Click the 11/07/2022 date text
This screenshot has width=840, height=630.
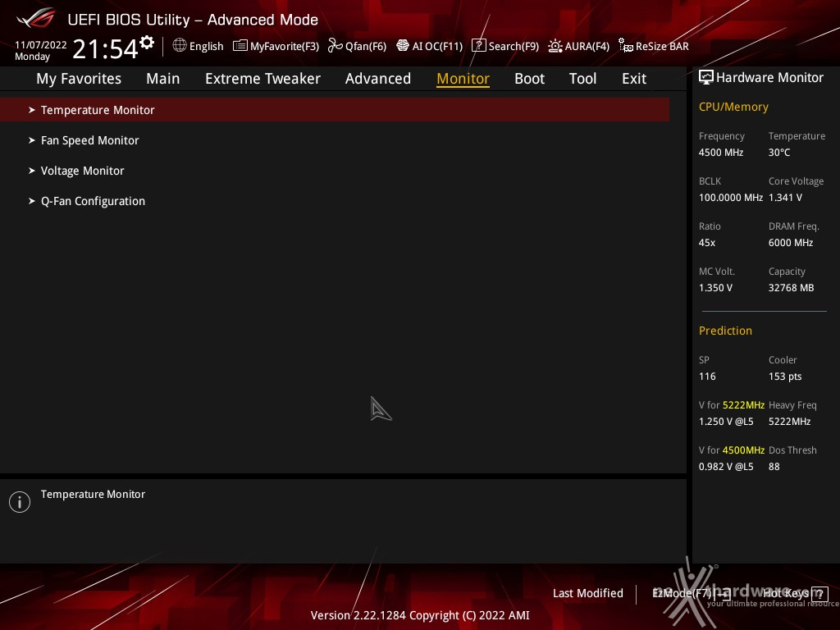(41, 45)
